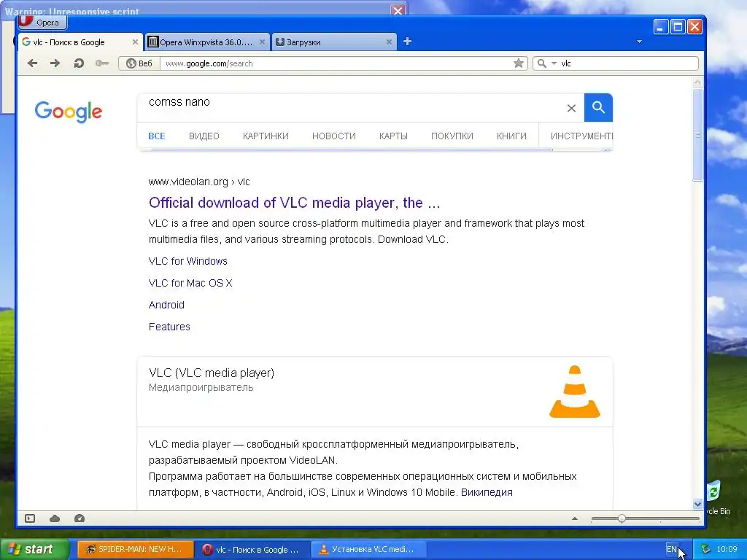Viewport: 747px width, 560px height.
Task: Open the closed tabs dropdown arrow
Action: coord(639,42)
